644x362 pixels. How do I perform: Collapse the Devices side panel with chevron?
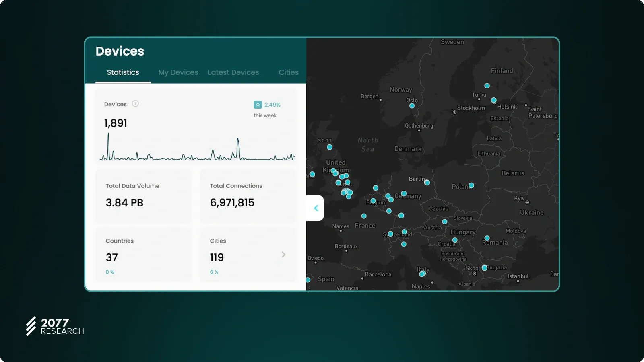(x=316, y=208)
